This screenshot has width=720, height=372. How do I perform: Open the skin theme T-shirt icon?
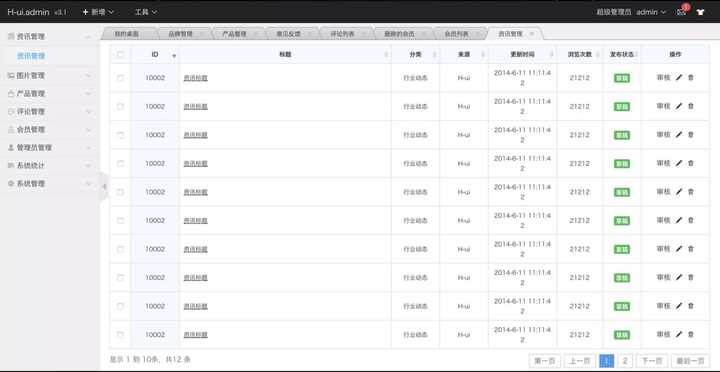[x=700, y=12]
